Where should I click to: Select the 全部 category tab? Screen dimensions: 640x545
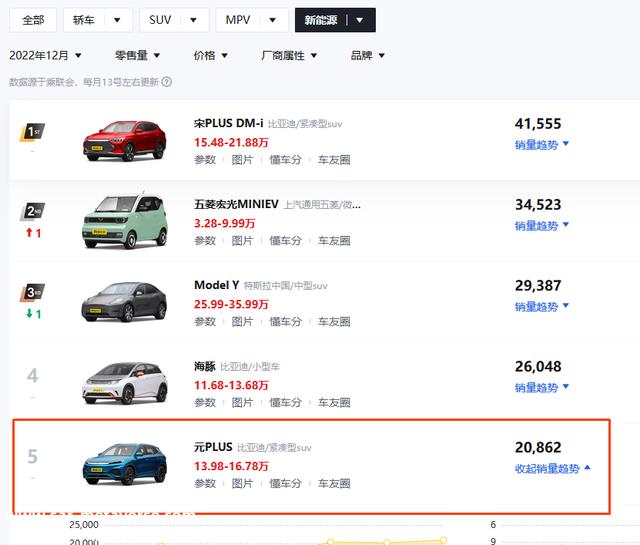tap(33, 20)
